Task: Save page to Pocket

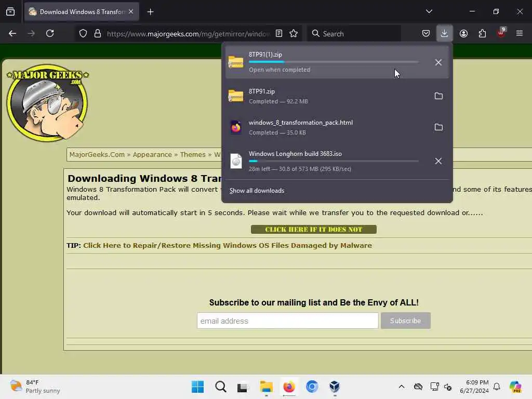Action: coord(426,33)
